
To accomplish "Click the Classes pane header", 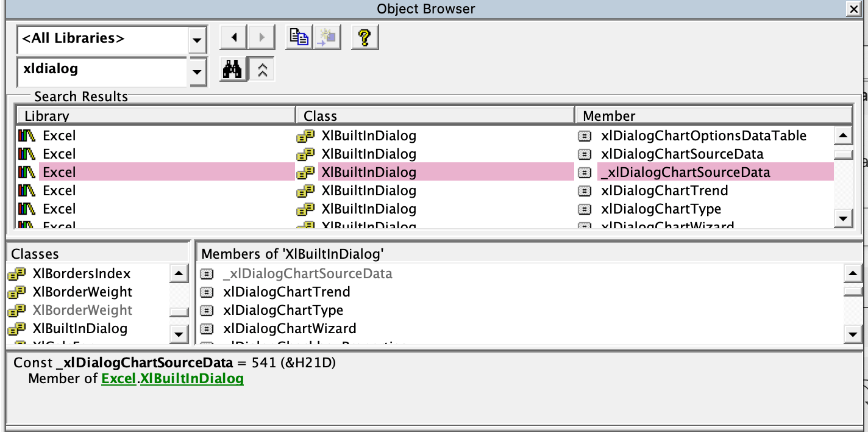I will pos(98,254).
